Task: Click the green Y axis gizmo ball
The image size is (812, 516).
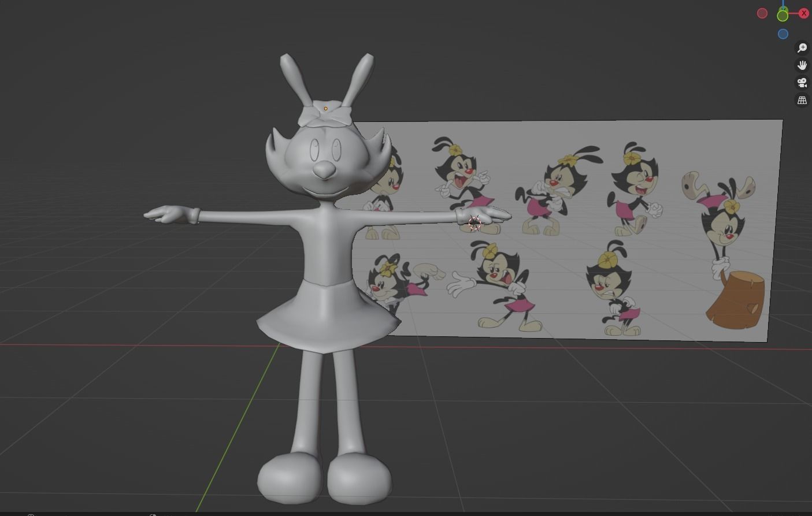Action: tap(783, 16)
